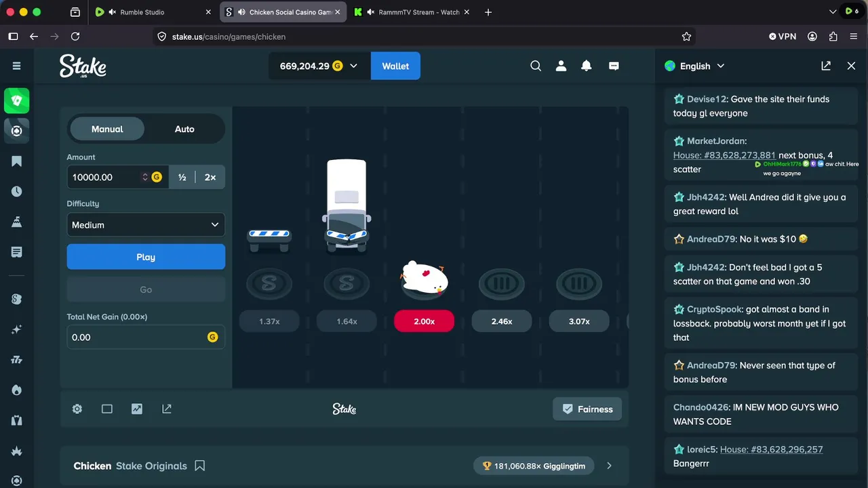This screenshot has width=868, height=488.
Task: Open the bookmark favorites icon in the sidebar
Action: point(17,161)
